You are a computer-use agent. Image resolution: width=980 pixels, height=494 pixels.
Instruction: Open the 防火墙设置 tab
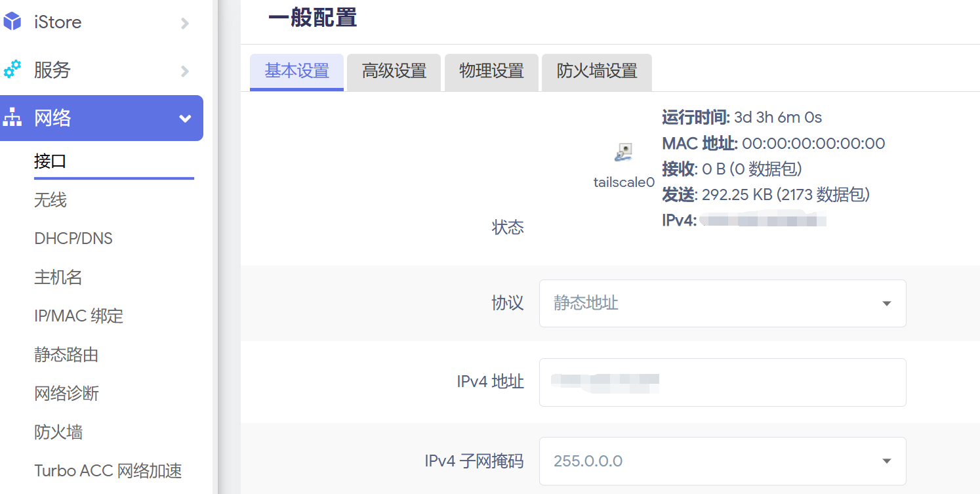(x=597, y=71)
